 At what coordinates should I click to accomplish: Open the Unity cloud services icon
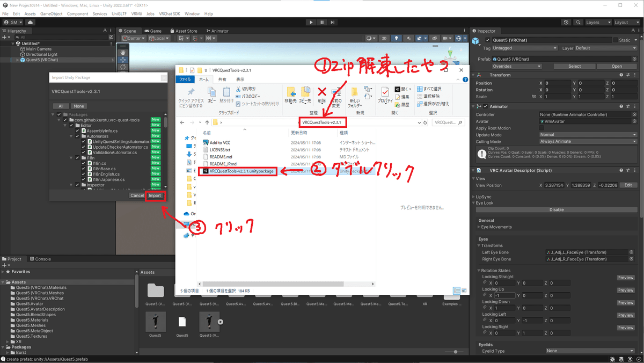[x=31, y=23]
